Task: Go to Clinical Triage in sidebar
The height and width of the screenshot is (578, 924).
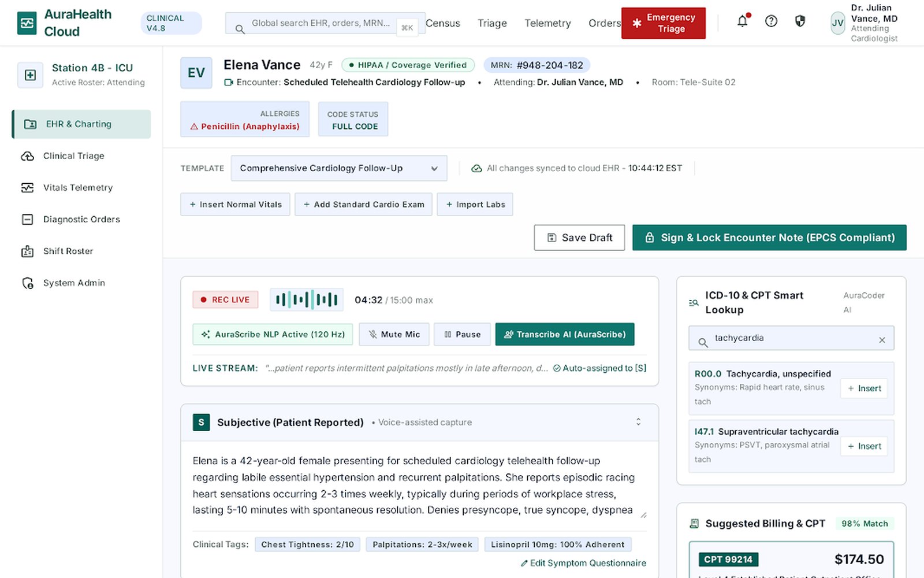Action: pos(81,156)
